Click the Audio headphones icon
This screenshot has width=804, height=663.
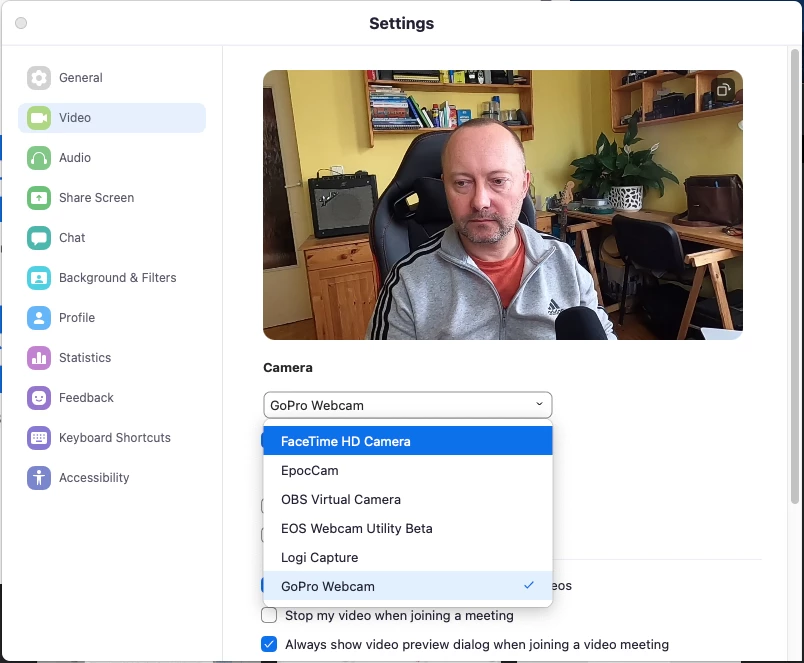click(x=39, y=158)
